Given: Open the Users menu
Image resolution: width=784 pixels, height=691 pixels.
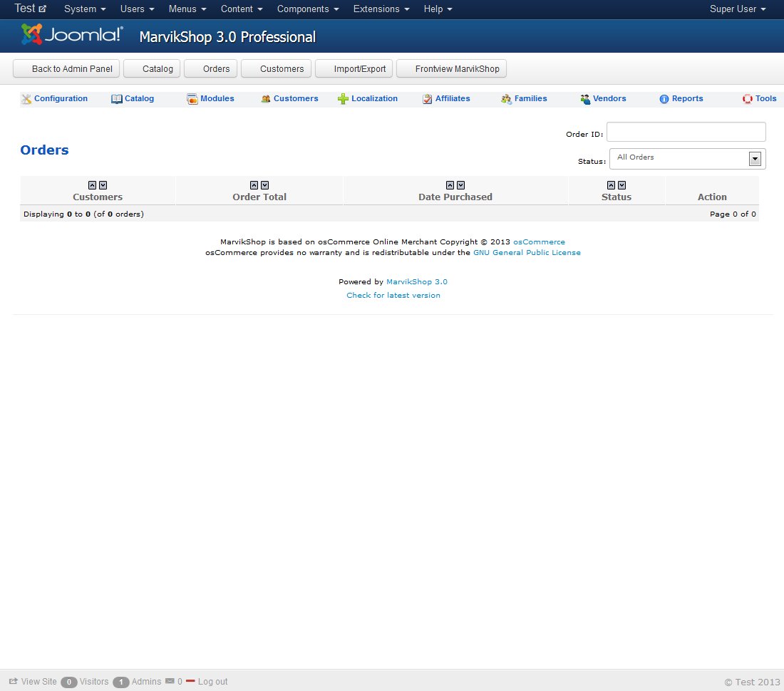Looking at the screenshot, I should [x=137, y=9].
